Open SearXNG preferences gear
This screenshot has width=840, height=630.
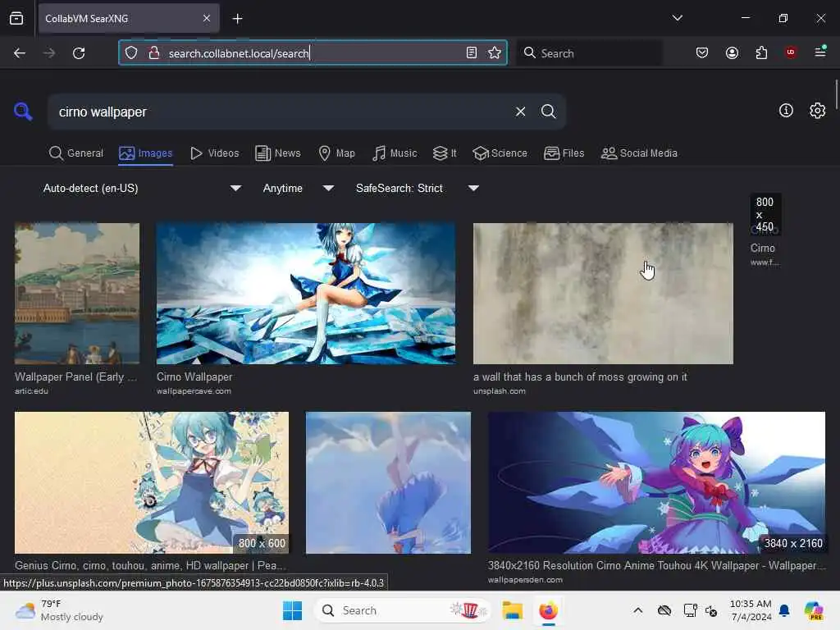point(817,111)
